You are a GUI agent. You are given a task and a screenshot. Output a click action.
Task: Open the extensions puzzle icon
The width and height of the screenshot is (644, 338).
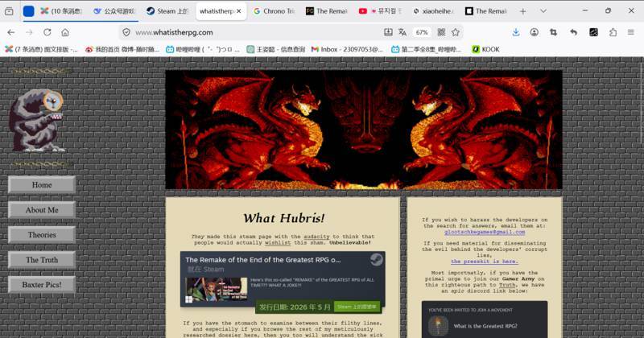coord(613,32)
